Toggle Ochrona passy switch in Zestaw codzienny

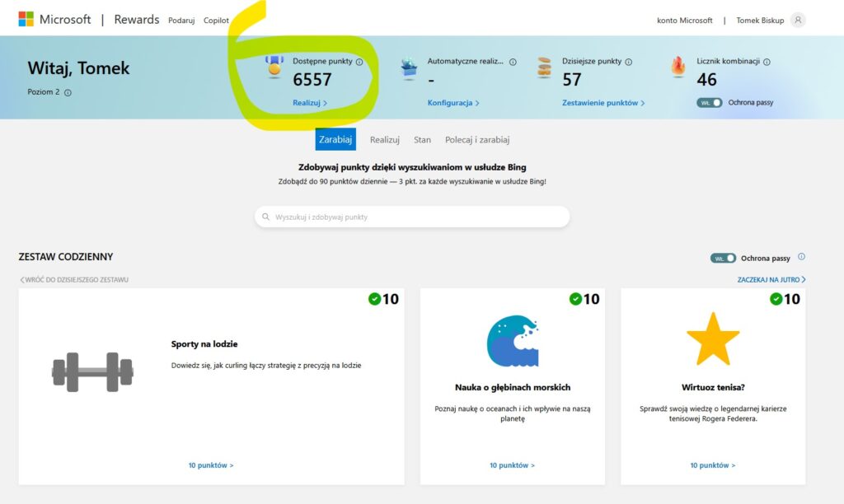pos(723,259)
